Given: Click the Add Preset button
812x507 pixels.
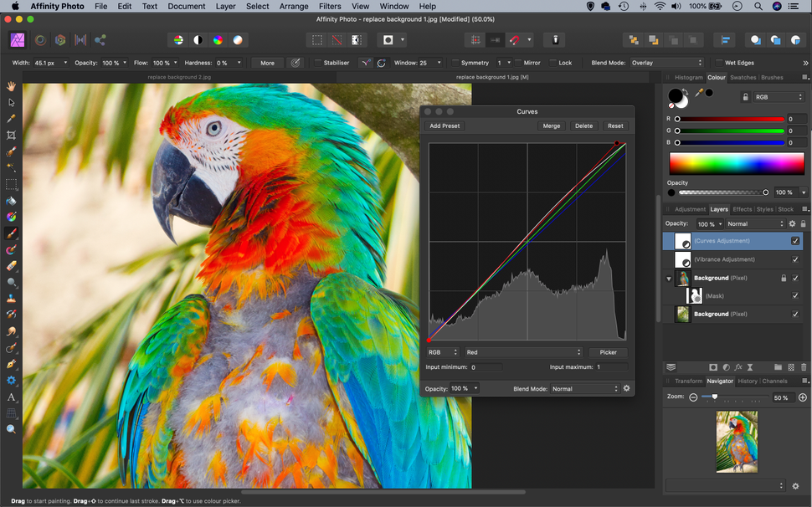Looking at the screenshot, I should tap(444, 125).
